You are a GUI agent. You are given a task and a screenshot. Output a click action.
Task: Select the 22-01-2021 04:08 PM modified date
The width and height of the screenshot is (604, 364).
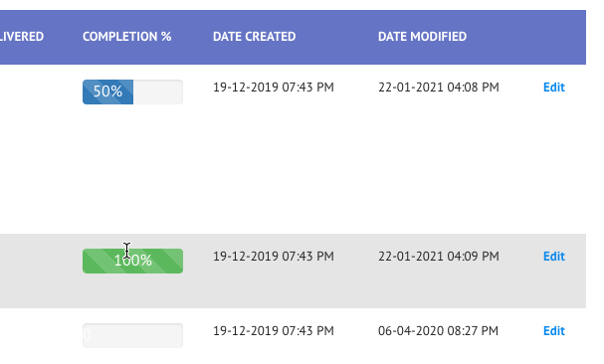click(x=439, y=88)
